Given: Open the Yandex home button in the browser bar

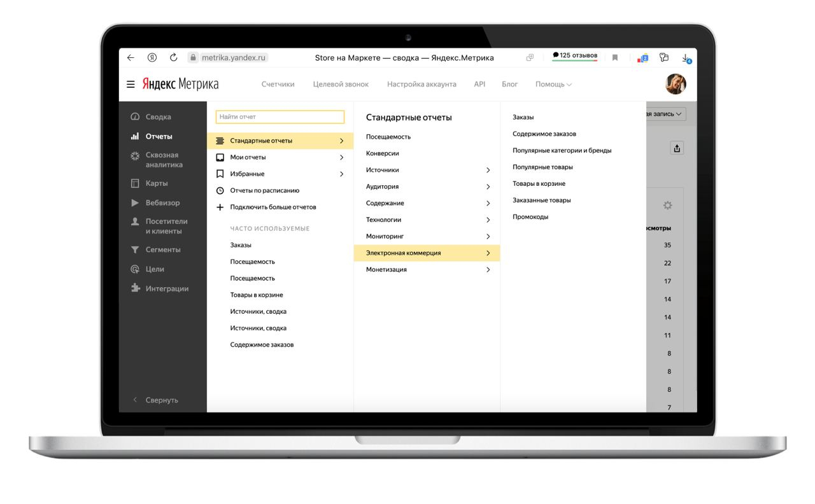Looking at the screenshot, I should (152, 57).
